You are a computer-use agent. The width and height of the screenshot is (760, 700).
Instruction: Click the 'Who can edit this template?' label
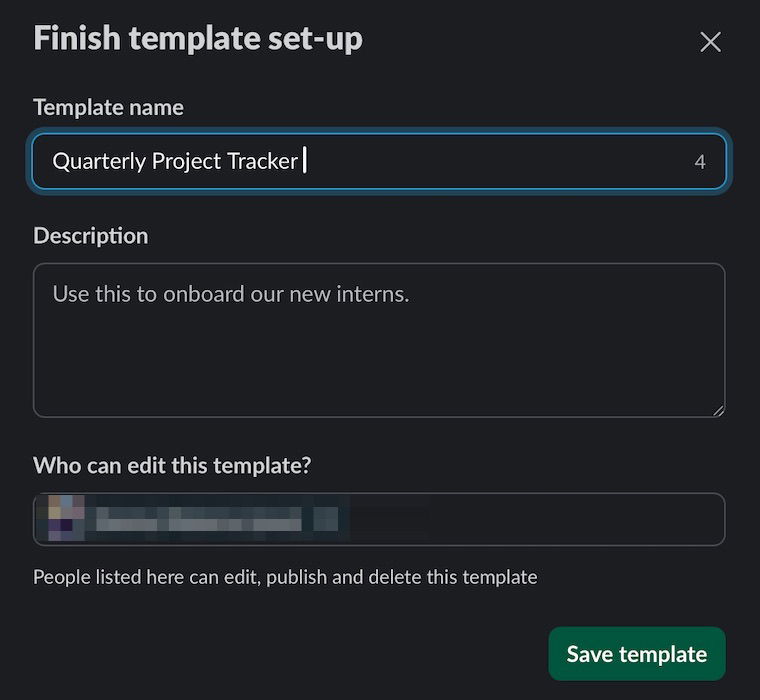click(x=173, y=465)
